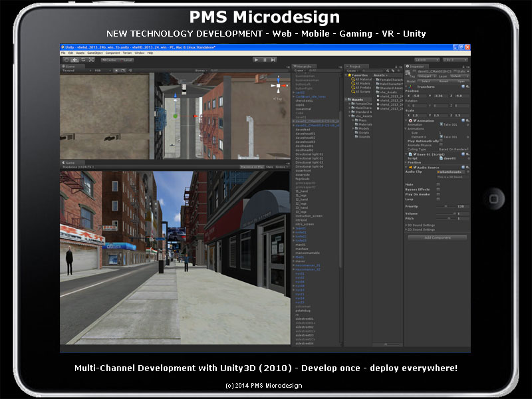Open the GameObject menu
Screen dimensions: 532x399
click(95, 53)
